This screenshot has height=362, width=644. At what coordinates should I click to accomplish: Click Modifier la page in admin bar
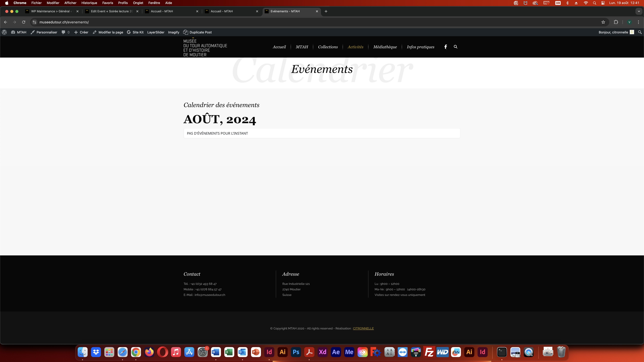pos(108,32)
